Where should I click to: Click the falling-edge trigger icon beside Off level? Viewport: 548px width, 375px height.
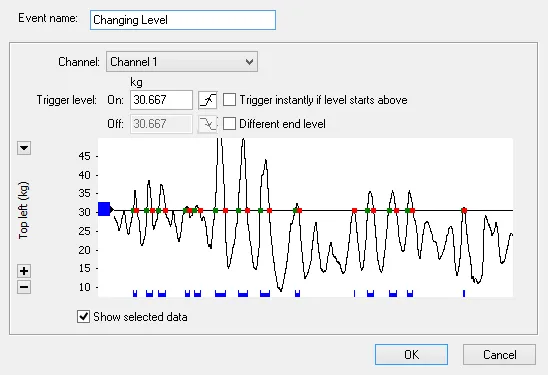tap(208, 124)
